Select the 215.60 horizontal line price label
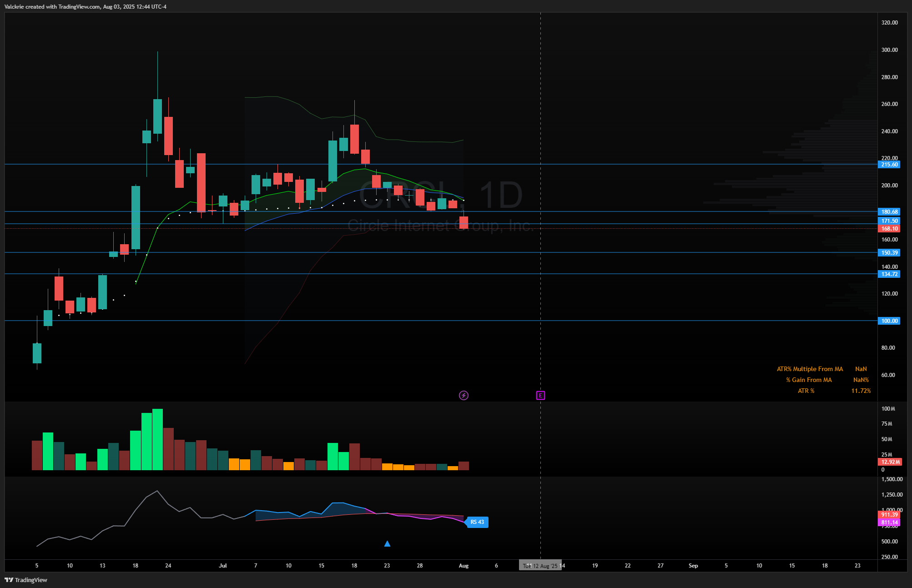This screenshot has height=588, width=912. (x=889, y=165)
